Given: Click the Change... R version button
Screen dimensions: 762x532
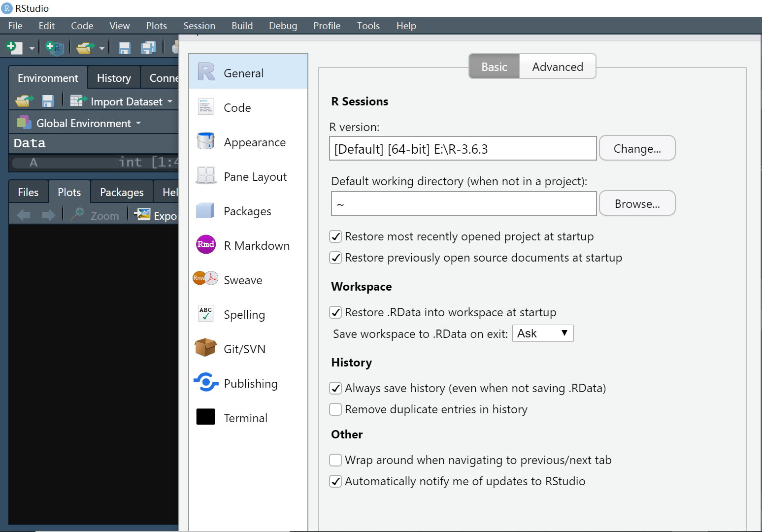Looking at the screenshot, I should 637,148.
